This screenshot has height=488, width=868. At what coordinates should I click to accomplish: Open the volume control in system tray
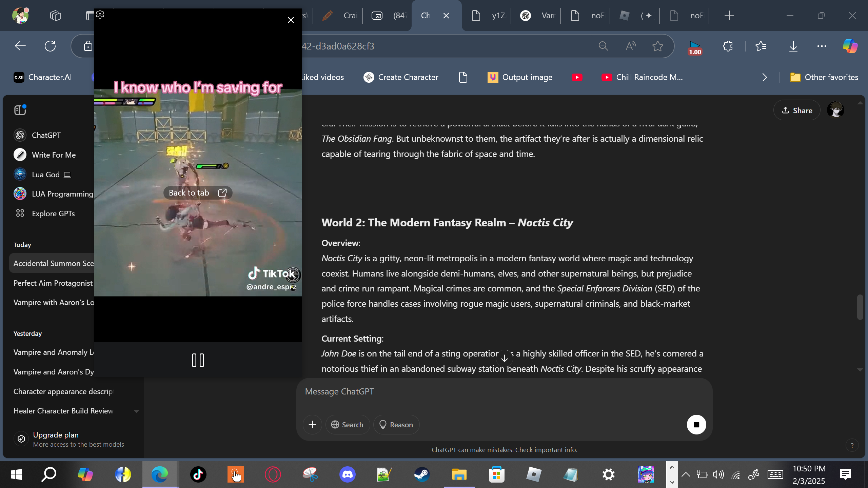coord(718,474)
